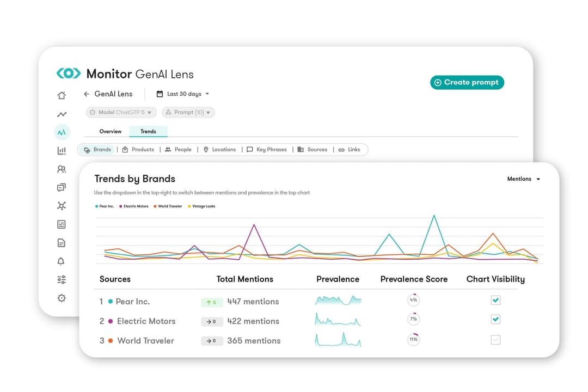Switch to the Trends tab
The image size is (588, 392).
click(x=148, y=131)
